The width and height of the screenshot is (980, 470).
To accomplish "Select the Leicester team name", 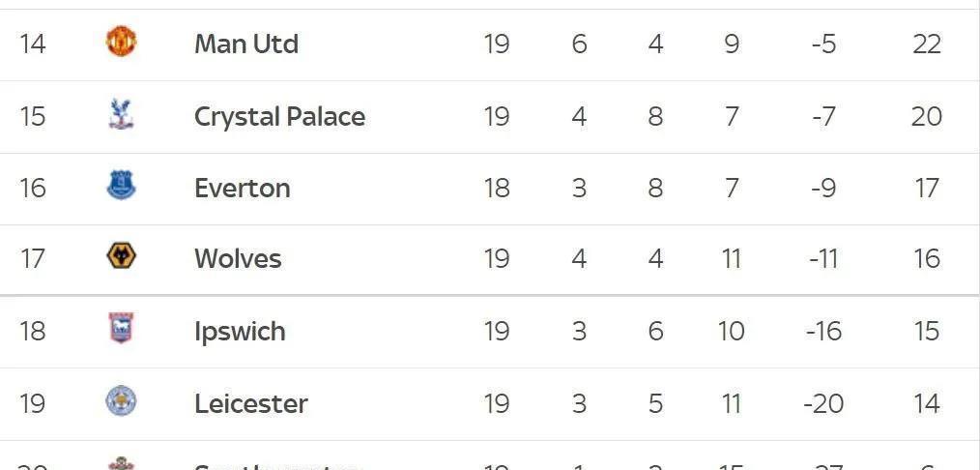I will click(x=250, y=403).
